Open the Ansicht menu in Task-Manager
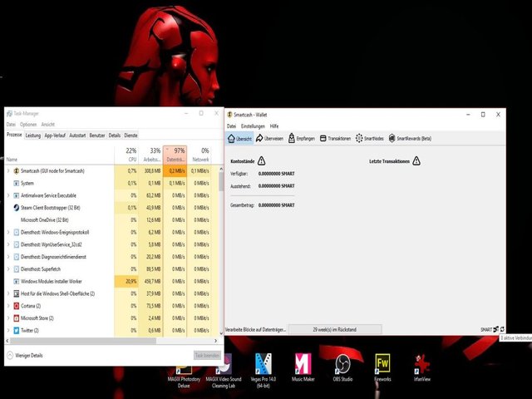The height and width of the screenshot is (399, 532). click(48, 125)
